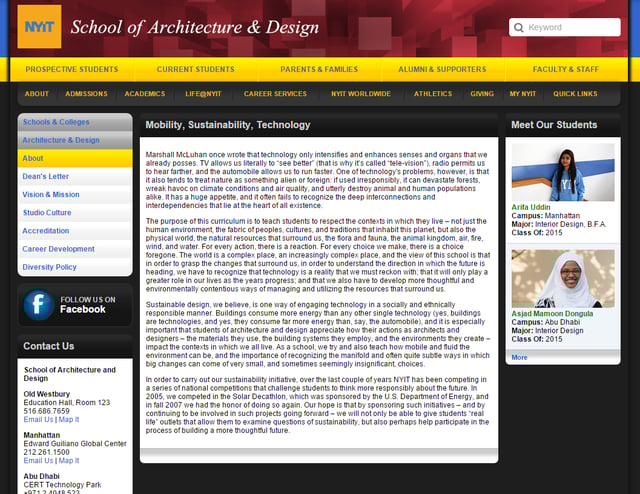Image resolution: width=640 pixels, height=494 pixels.
Task: Click the Contact Us heading
Action: (49, 346)
